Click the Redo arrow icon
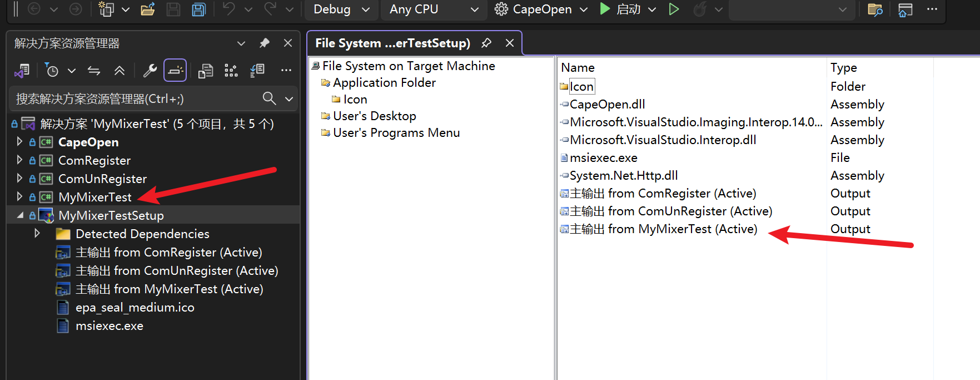The height and width of the screenshot is (380, 980). pyautogui.click(x=270, y=9)
